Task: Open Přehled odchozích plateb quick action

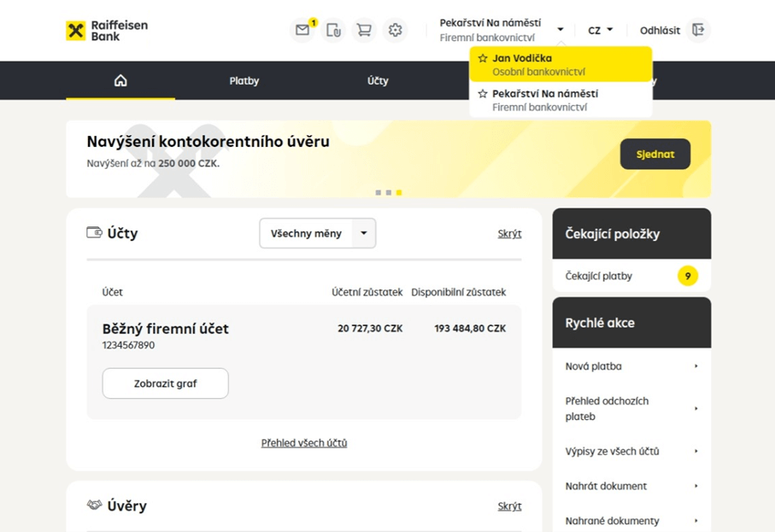Action: pyautogui.click(x=631, y=408)
